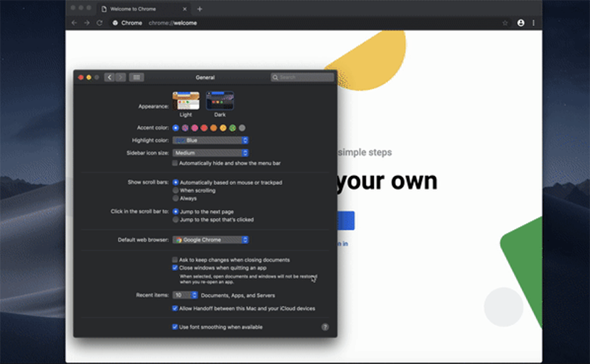The width and height of the screenshot is (590, 364).
Task: Select show scroll bars Always
Action: pos(176,198)
